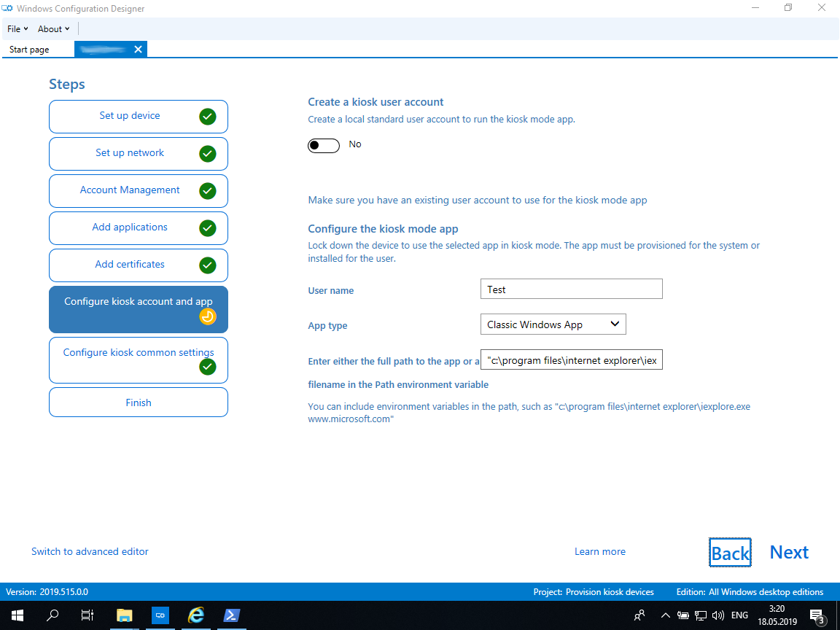Click the ENG language indicator
Viewport: 840px width, 630px height.
pyautogui.click(x=739, y=615)
